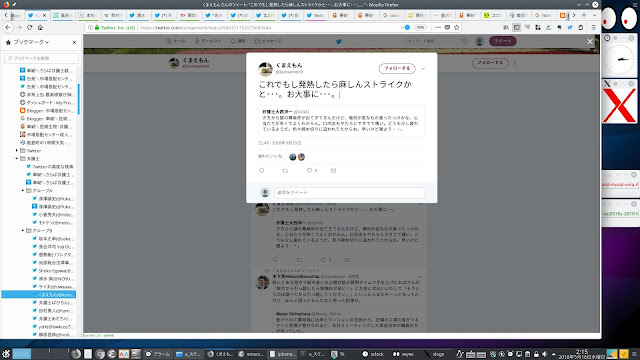Screen dimensions: 640x360
Task: Switch to the xclock task in taskbar
Action: point(373,354)
